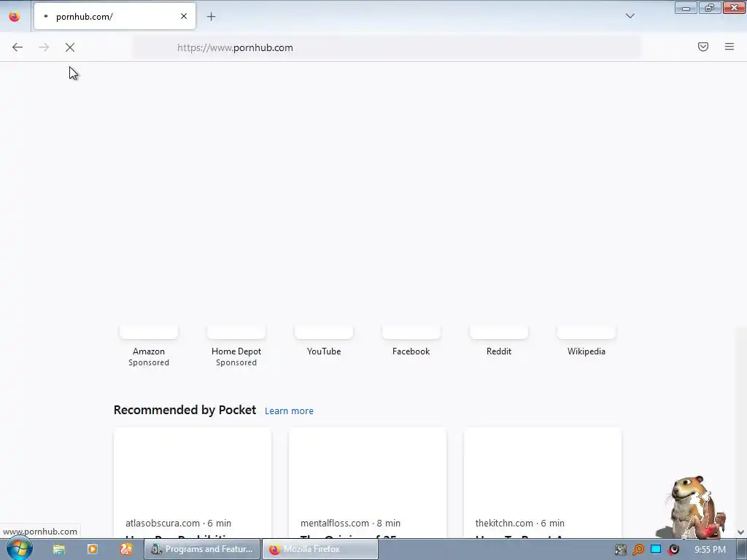This screenshot has width=747, height=560.
Task: Open the Firefox icon left of tabs
Action: click(x=15, y=16)
